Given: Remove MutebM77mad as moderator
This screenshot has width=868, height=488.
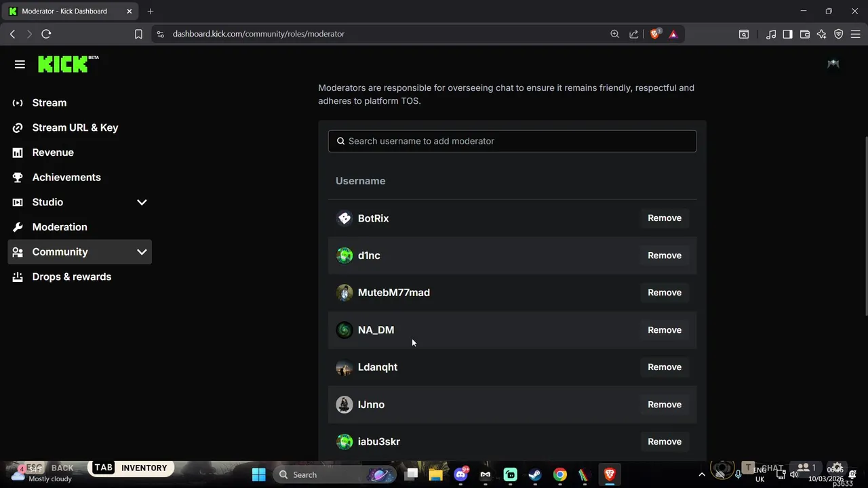Looking at the screenshot, I should click(x=665, y=293).
